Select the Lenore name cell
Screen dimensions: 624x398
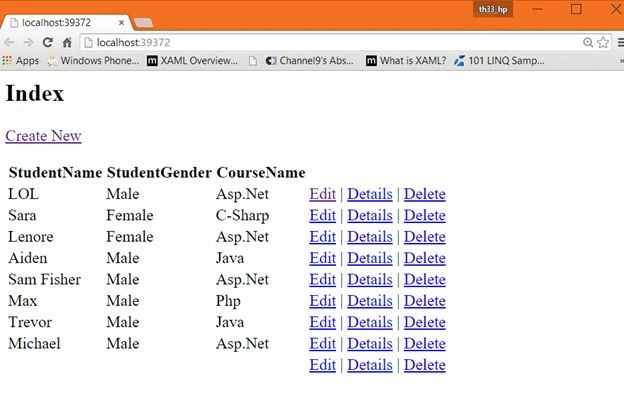pyautogui.click(x=31, y=237)
